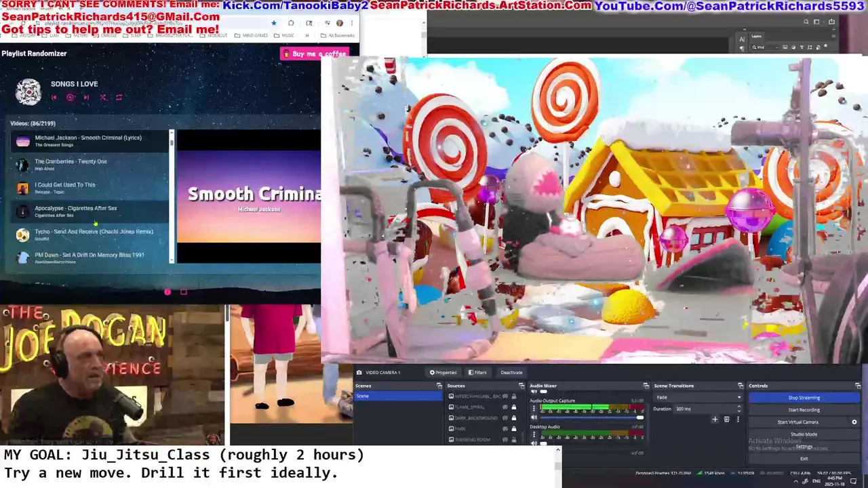Adjust Audio Output Capture volume slider
This screenshot has width=868, height=488.
pos(591,418)
